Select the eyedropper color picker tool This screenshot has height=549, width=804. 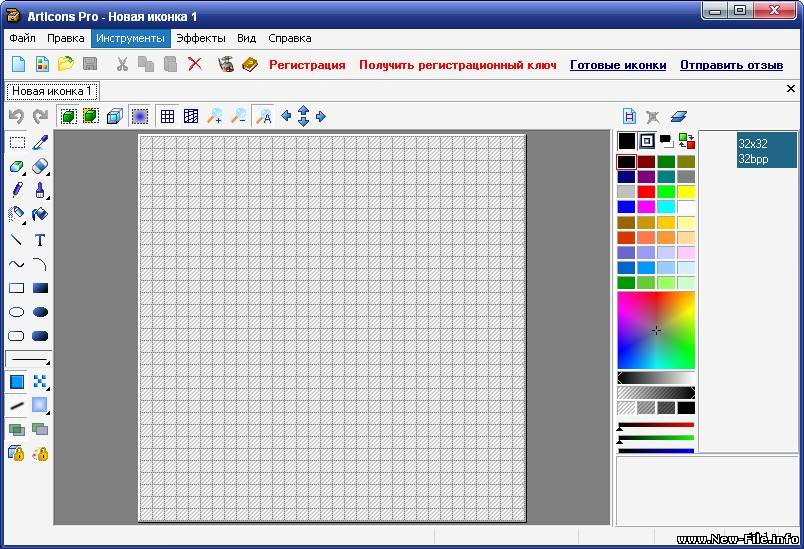(x=40, y=143)
